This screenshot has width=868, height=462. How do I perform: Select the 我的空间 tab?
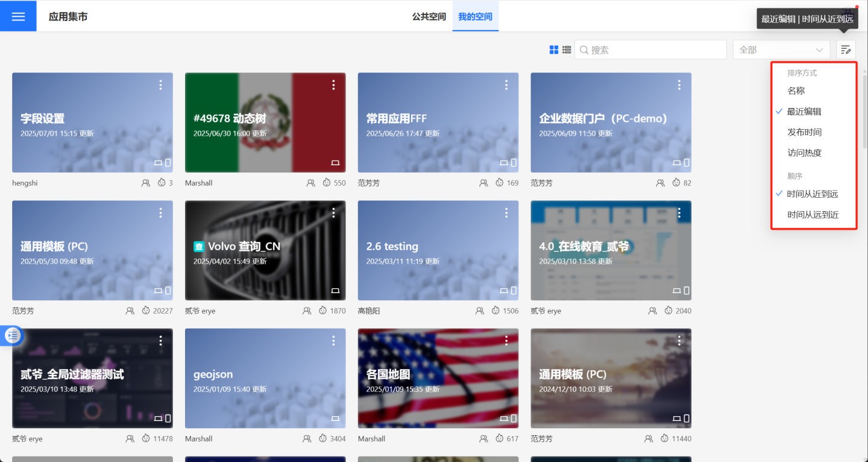pyautogui.click(x=475, y=17)
